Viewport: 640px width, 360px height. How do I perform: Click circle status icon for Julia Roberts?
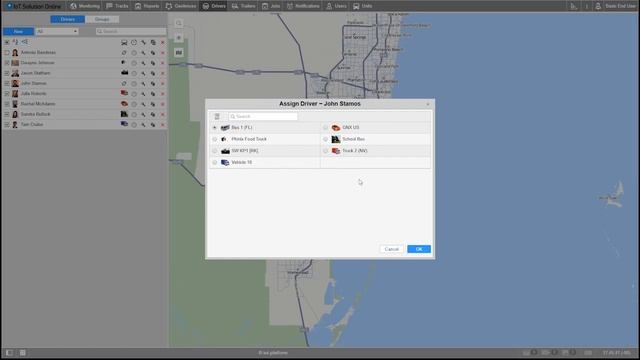[x=134, y=94]
